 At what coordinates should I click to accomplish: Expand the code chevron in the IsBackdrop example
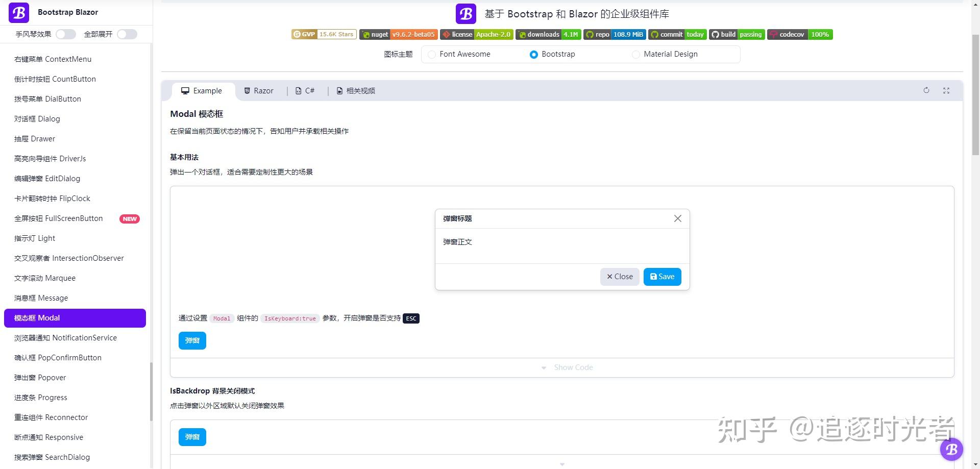pyautogui.click(x=562, y=463)
